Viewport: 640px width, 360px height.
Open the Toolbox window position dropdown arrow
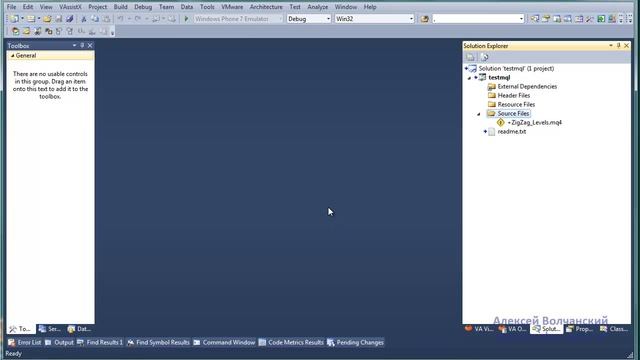coord(74,45)
